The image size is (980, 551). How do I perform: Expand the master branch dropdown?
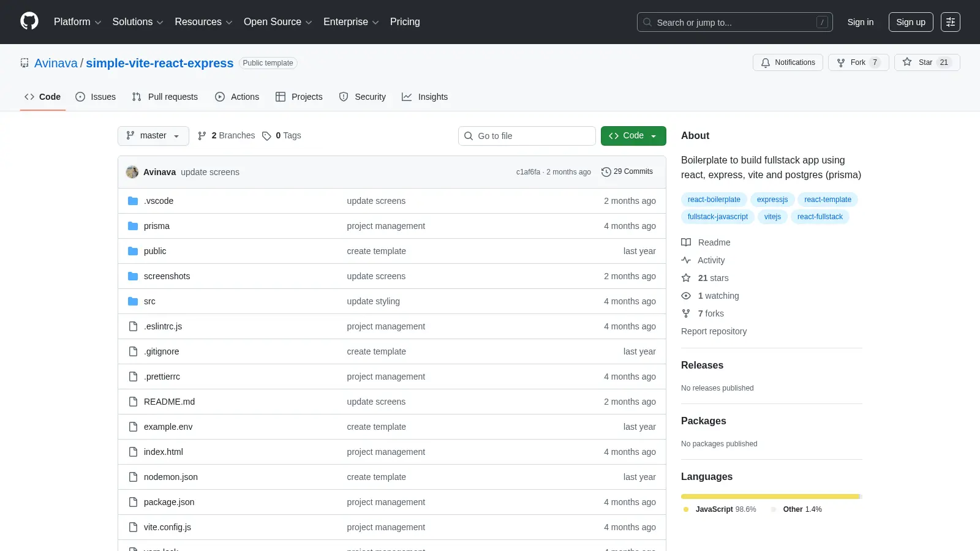pyautogui.click(x=153, y=136)
